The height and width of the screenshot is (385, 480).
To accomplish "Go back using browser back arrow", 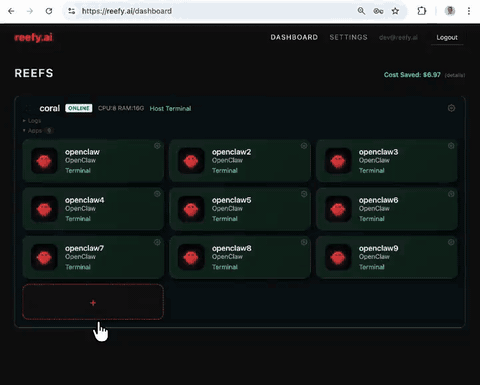I will tap(11, 11).
